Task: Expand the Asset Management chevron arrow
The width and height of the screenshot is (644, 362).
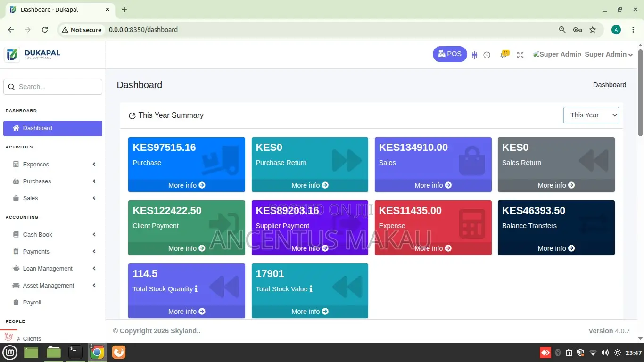Action: (94, 286)
